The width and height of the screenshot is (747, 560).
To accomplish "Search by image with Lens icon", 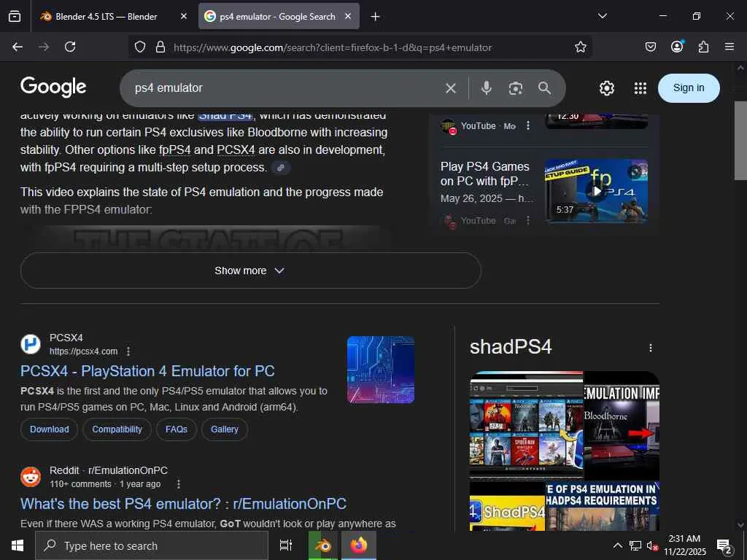I will [x=516, y=88].
